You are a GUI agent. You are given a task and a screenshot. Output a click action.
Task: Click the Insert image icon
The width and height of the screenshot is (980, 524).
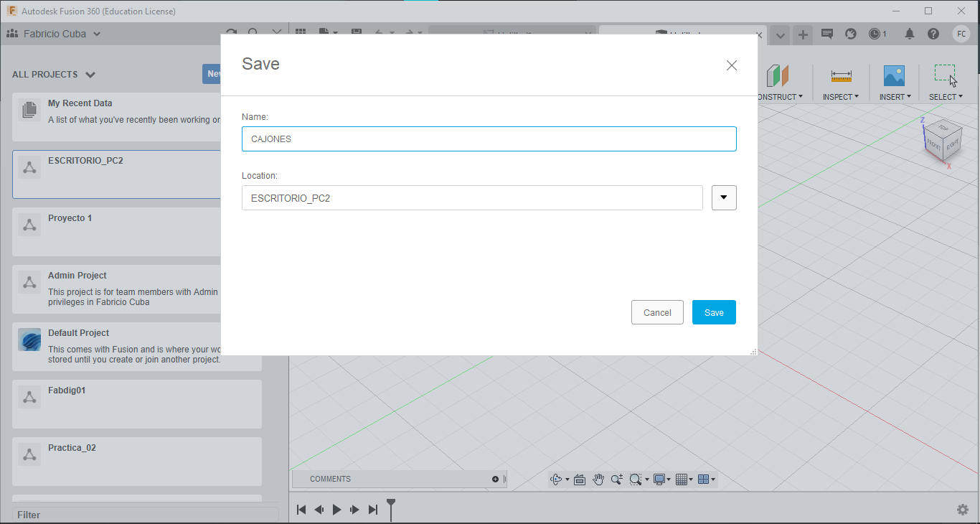point(894,75)
